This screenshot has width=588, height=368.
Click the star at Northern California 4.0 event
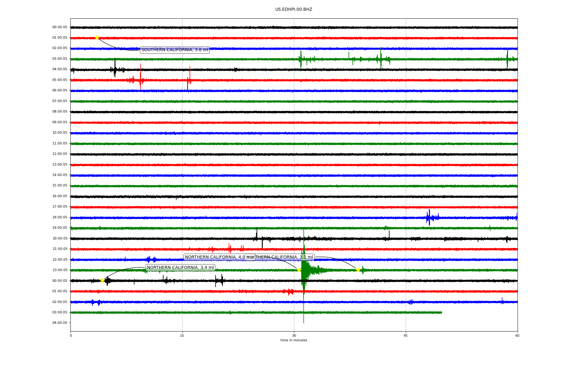299,270
